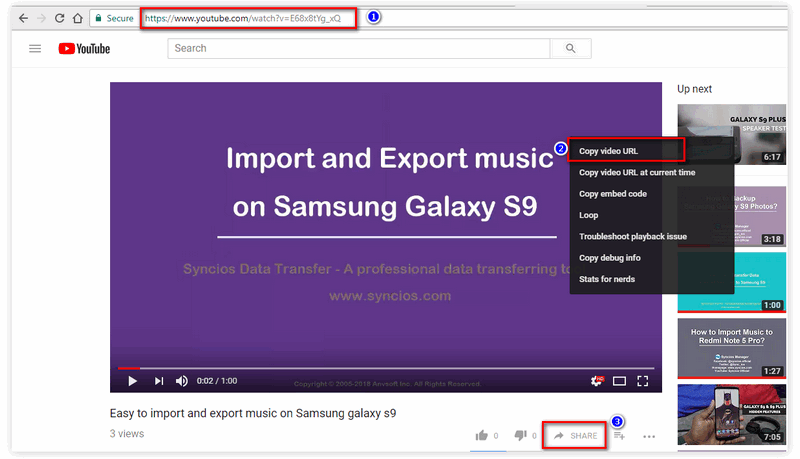Click the magnifier search button

tap(570, 48)
